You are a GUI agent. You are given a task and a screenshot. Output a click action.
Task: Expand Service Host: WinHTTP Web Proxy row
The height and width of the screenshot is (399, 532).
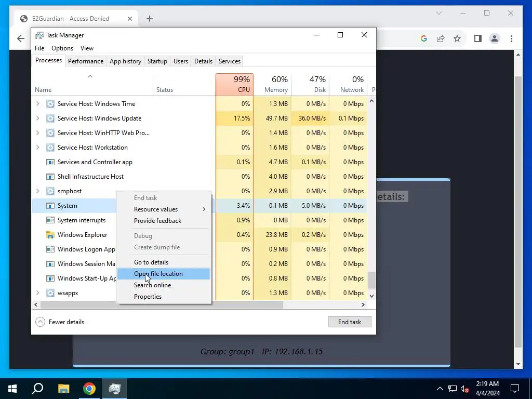point(37,133)
